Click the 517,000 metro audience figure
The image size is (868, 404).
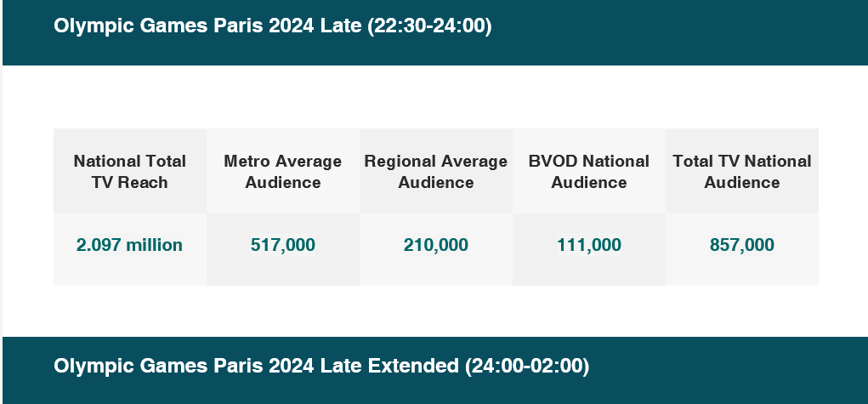click(283, 245)
